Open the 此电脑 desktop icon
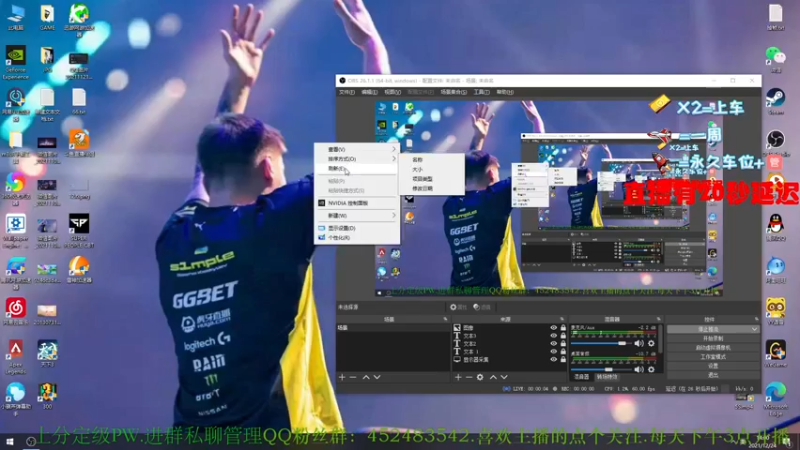 point(16,17)
